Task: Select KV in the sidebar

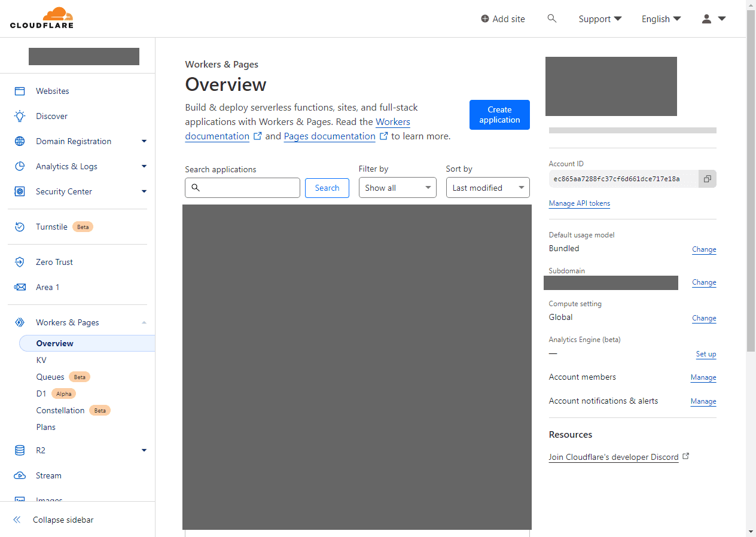Action: click(41, 360)
